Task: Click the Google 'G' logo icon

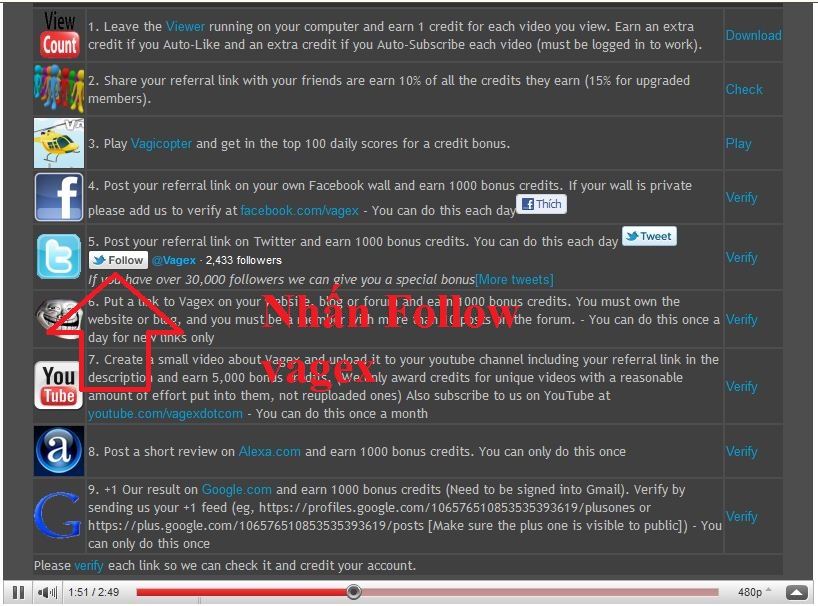Action: click(x=58, y=515)
